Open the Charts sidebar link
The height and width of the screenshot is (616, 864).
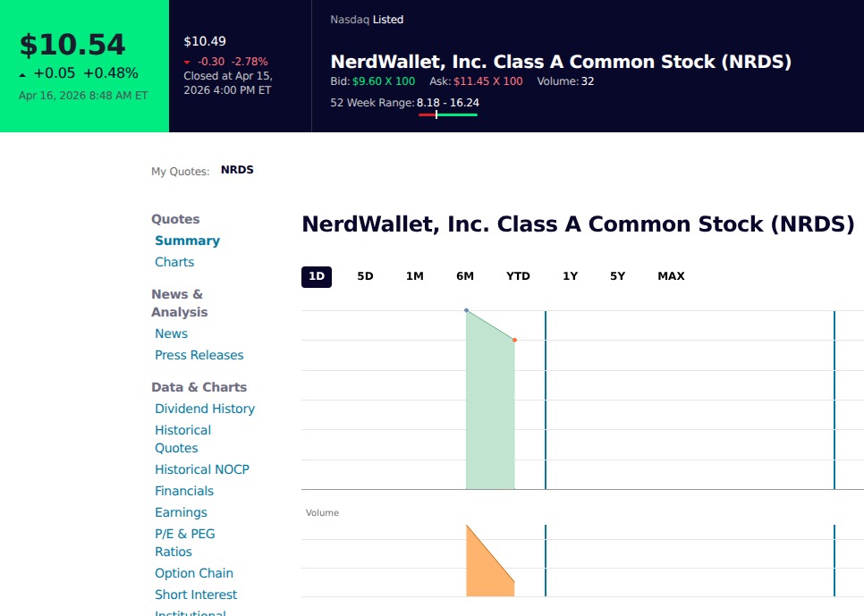click(x=174, y=262)
